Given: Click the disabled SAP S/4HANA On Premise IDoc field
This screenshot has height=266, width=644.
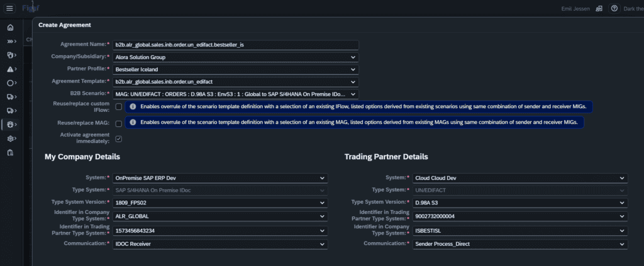Looking at the screenshot, I should coord(220,191).
